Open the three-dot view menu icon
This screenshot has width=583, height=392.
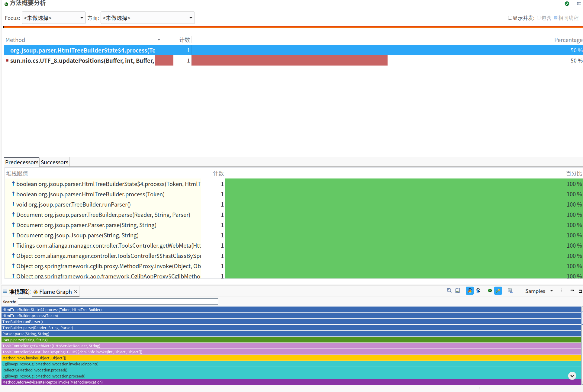tap(562, 291)
